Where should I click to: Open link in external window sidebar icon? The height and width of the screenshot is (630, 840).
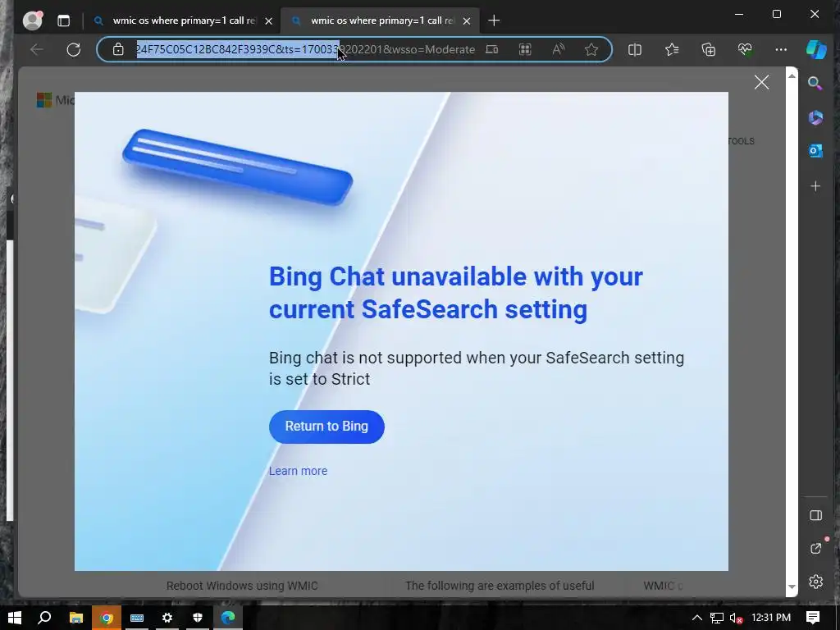pos(815,549)
